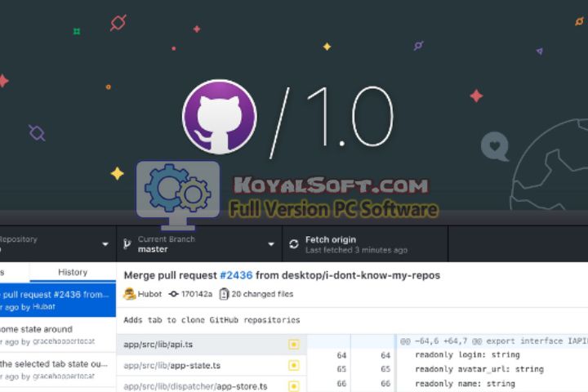Switch to the History tab
The image size is (588, 392).
click(x=73, y=272)
